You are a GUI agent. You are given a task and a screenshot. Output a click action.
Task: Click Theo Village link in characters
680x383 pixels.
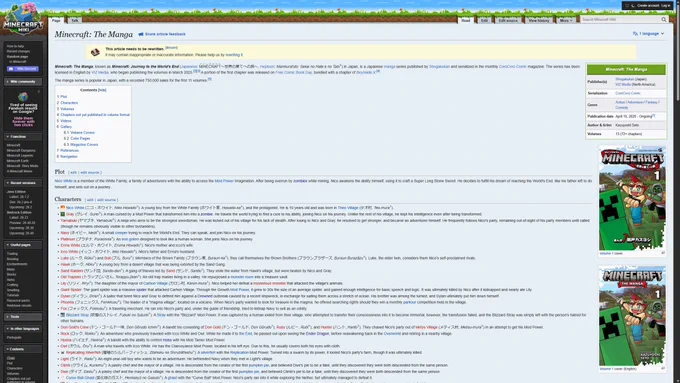coord(348,208)
